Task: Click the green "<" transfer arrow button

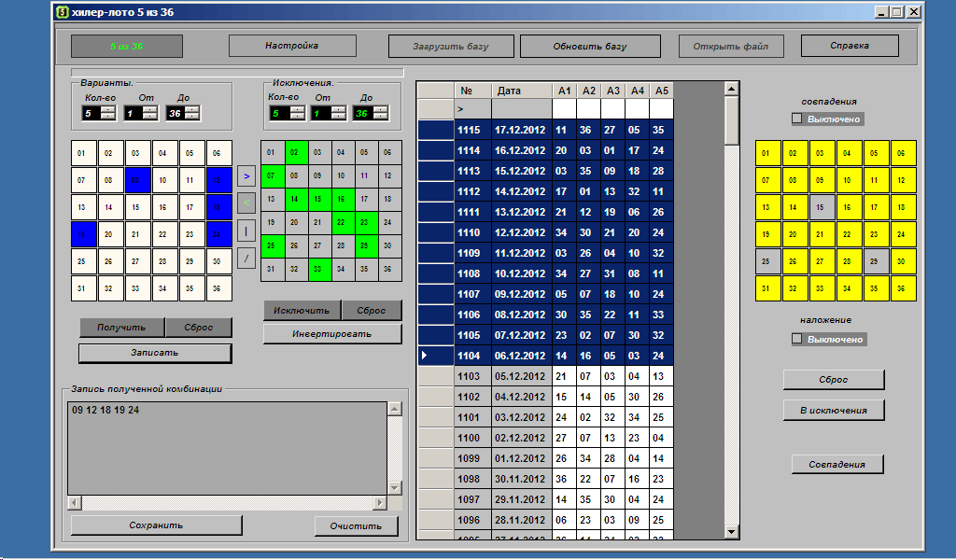Action: [246, 201]
